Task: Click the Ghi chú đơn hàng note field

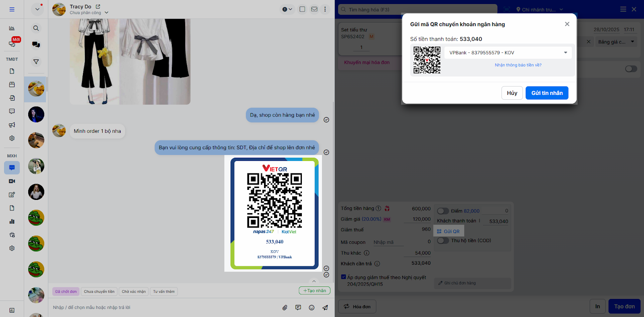Action: point(473,283)
